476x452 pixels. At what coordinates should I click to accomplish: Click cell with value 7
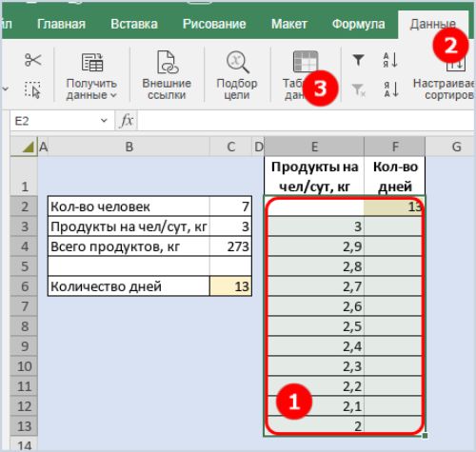pyautogui.click(x=230, y=206)
